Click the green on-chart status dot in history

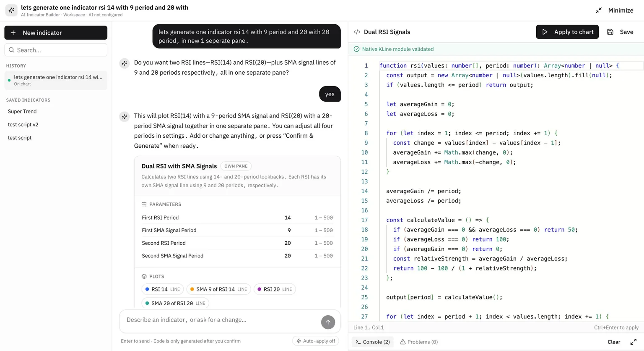tap(9, 80)
